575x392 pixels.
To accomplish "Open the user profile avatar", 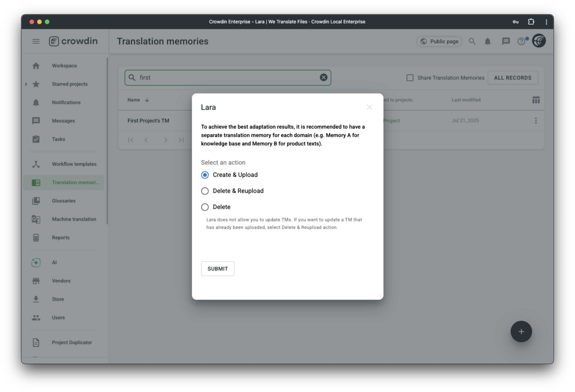I will pos(539,41).
